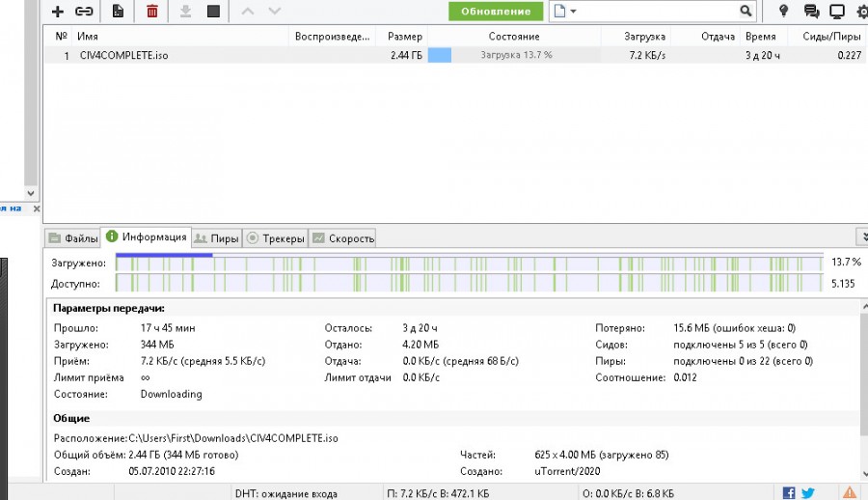The width and height of the screenshot is (868, 500).
Task: Open remote access monitor icon
Action: click(x=837, y=11)
